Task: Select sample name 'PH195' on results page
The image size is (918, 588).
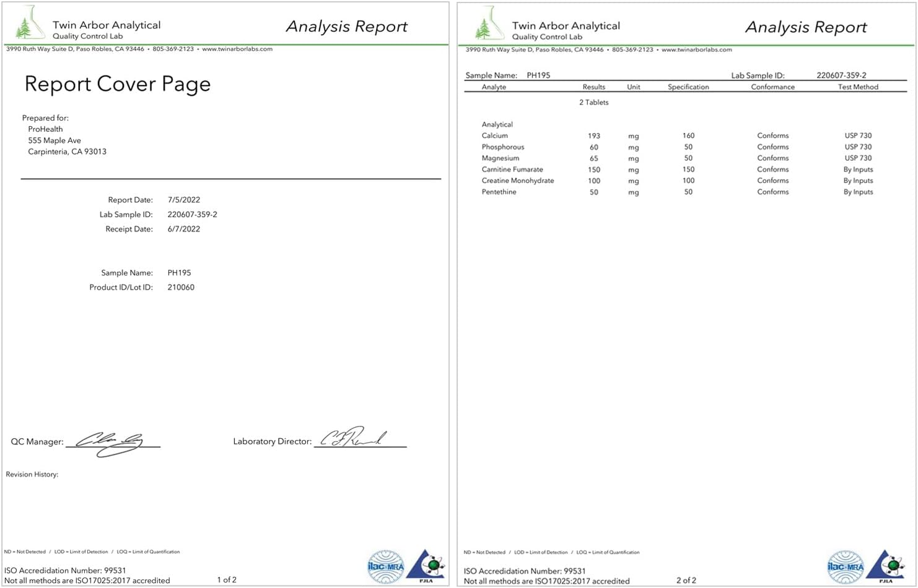Action: [538, 76]
